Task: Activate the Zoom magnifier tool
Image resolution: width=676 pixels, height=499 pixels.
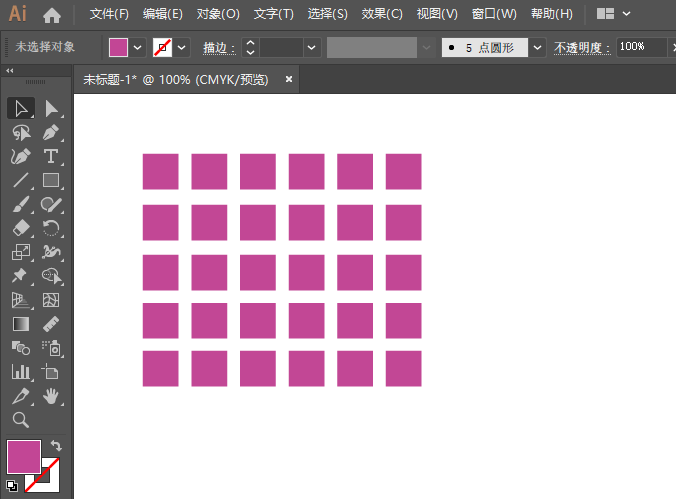Action: click(20, 421)
